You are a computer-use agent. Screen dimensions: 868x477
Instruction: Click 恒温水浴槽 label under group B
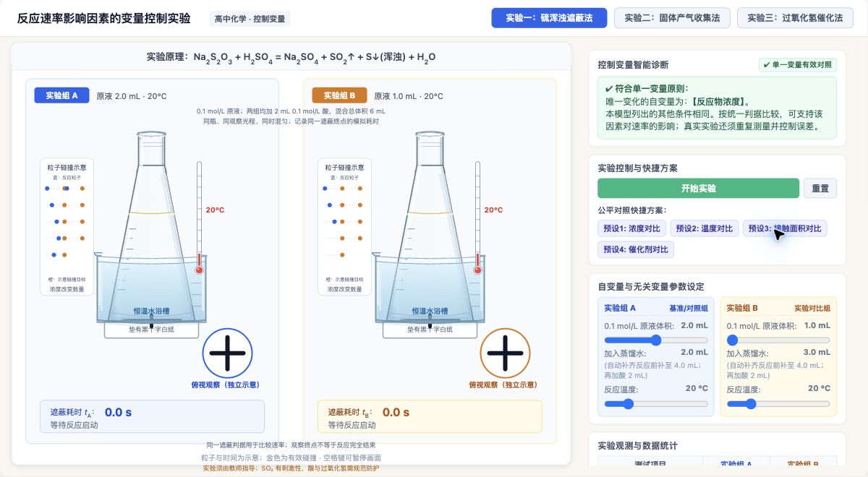click(429, 311)
